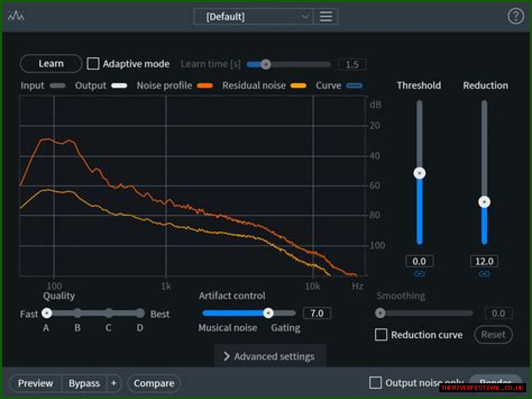The width and height of the screenshot is (532, 399).
Task: Open the [Default] preset dropdown
Action: tap(254, 17)
